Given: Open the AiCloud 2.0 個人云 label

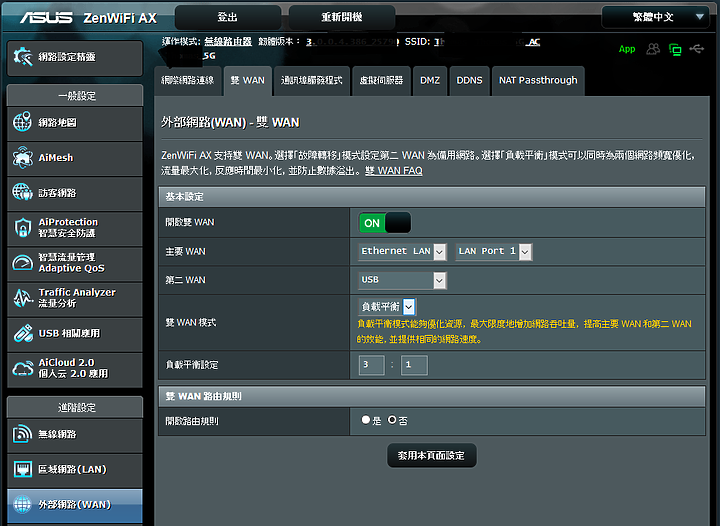Looking at the screenshot, I should (73, 368).
